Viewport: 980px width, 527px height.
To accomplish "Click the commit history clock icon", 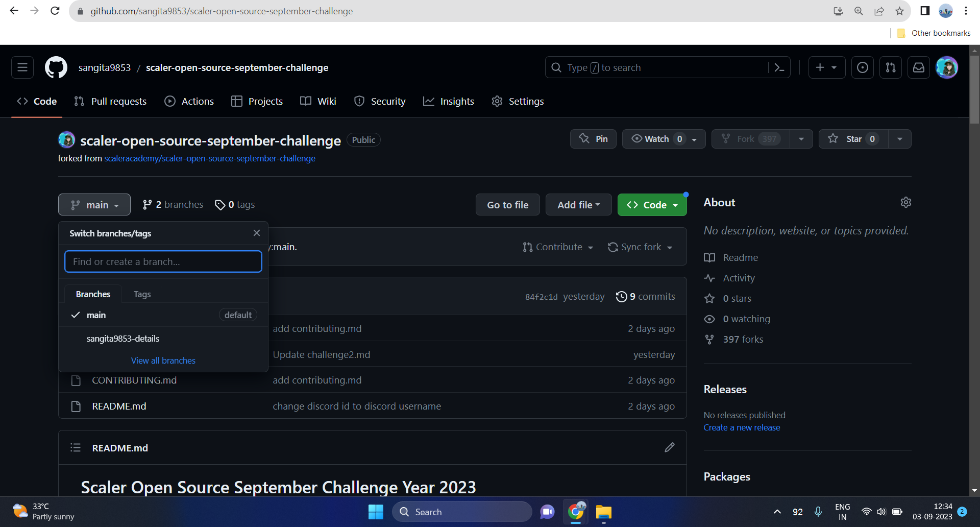I will pyautogui.click(x=622, y=296).
